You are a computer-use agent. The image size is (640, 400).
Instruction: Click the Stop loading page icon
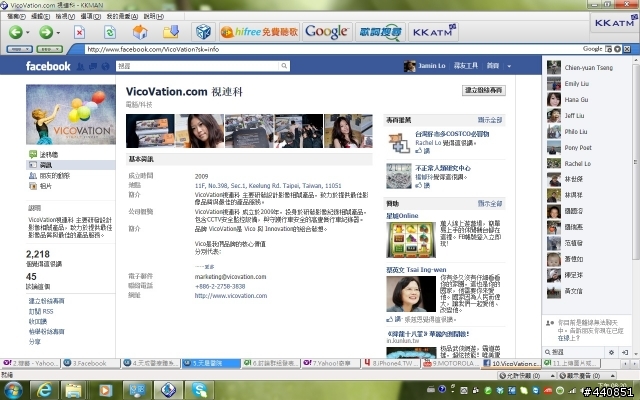[79, 32]
